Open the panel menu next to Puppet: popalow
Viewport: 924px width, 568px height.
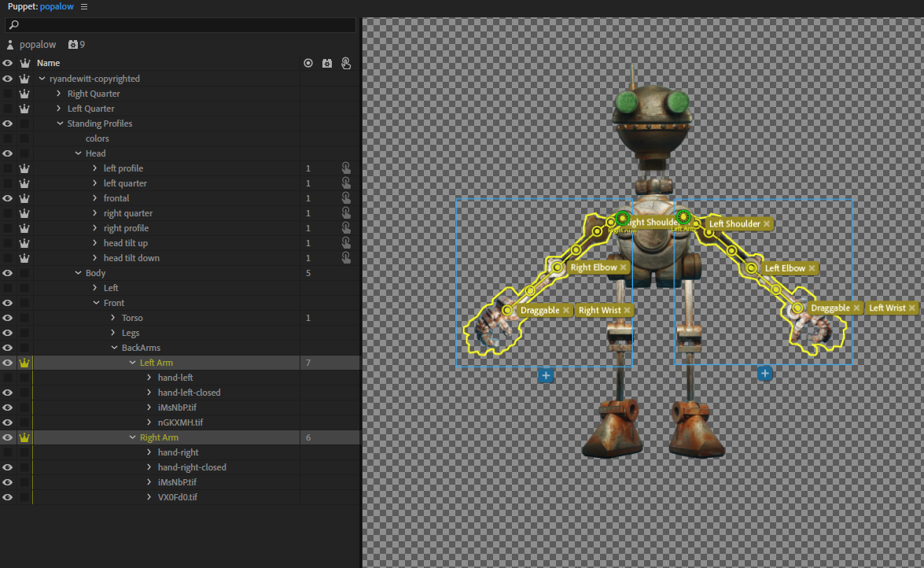83,6
